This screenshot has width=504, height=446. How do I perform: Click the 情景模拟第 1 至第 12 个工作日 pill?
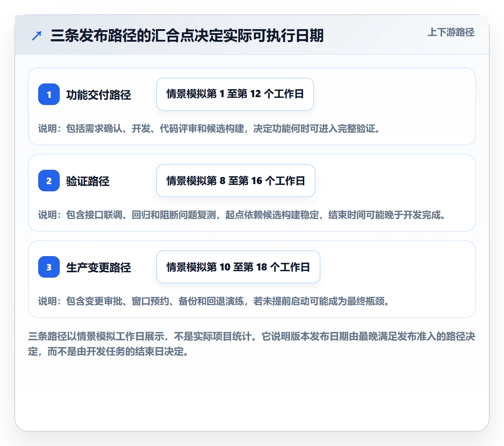pos(235,94)
